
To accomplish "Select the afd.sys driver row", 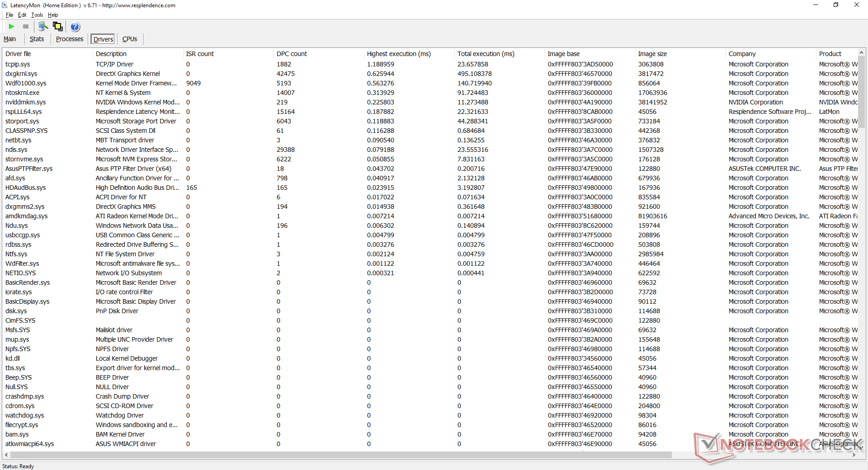I will [430, 178].
